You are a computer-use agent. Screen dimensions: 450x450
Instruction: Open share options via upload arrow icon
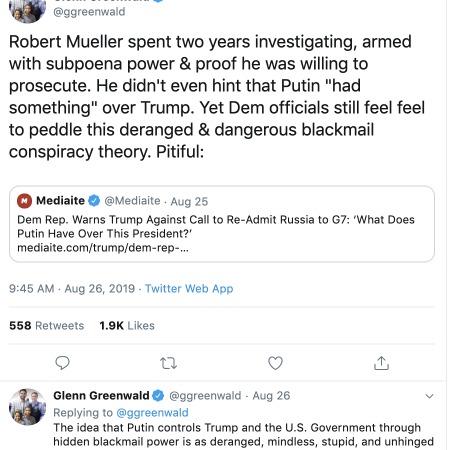click(381, 363)
